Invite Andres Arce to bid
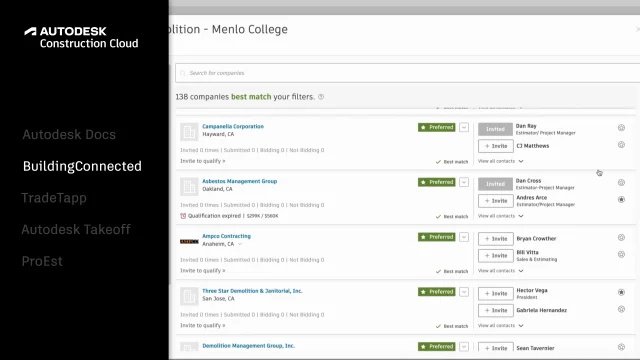Screen dimensions: 640x360 click(496, 201)
